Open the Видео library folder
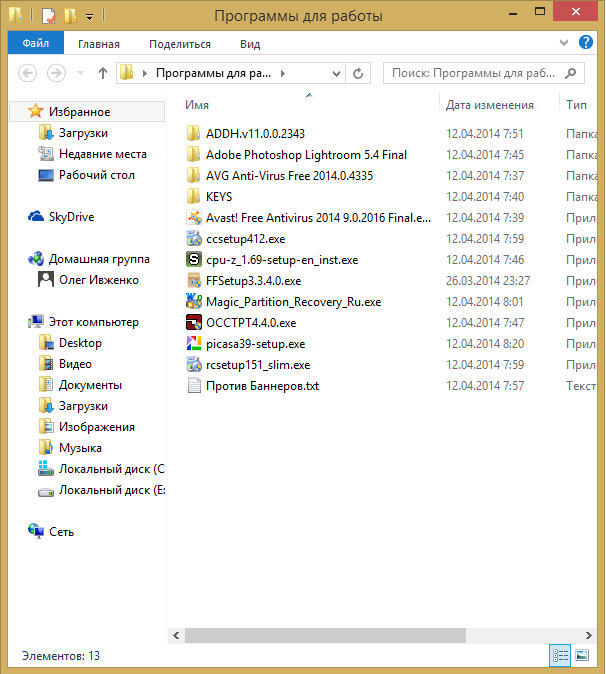Viewport: 606px width, 674px height. 75,364
